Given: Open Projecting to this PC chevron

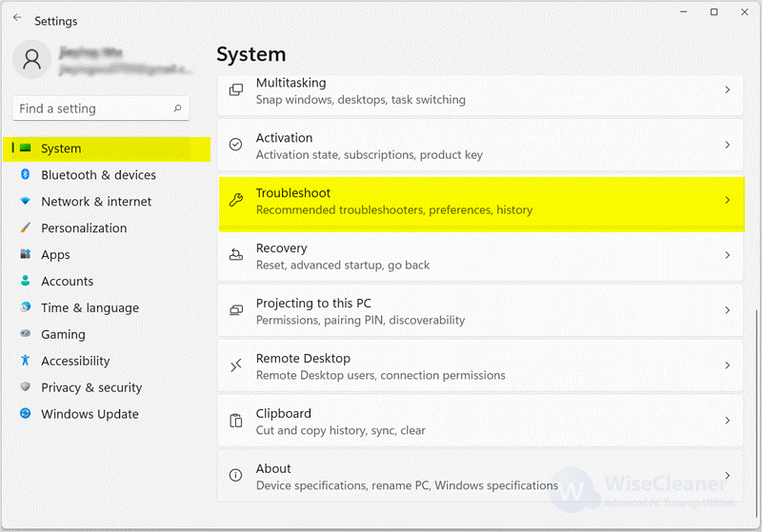Looking at the screenshot, I should pos(728,310).
